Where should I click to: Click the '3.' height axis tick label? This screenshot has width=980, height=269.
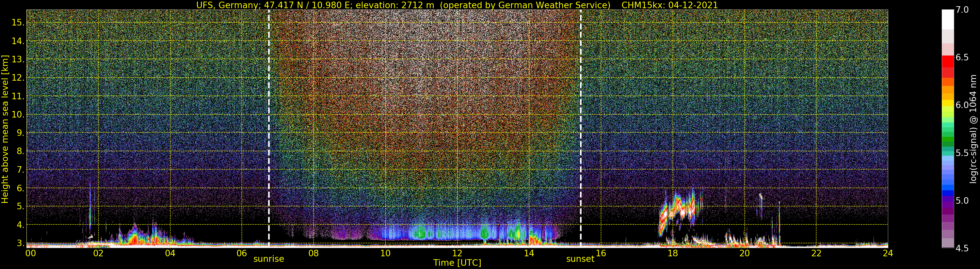[20, 243]
